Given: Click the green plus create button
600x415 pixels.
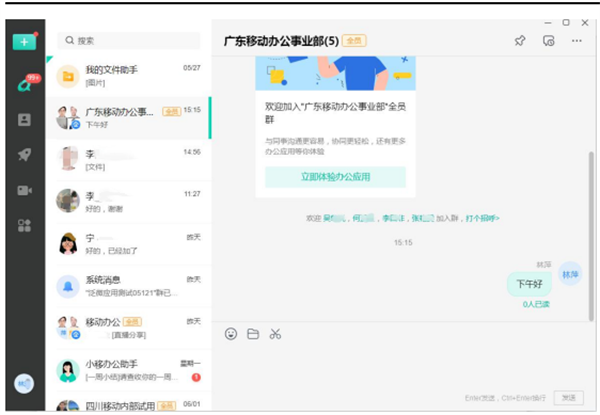Looking at the screenshot, I should pyautogui.click(x=23, y=42).
